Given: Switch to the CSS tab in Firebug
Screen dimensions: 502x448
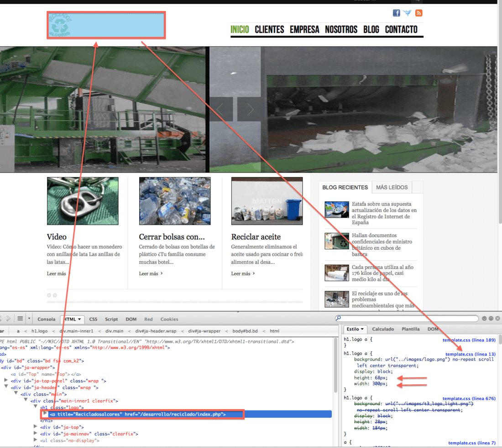Looking at the screenshot, I should coord(93,319).
